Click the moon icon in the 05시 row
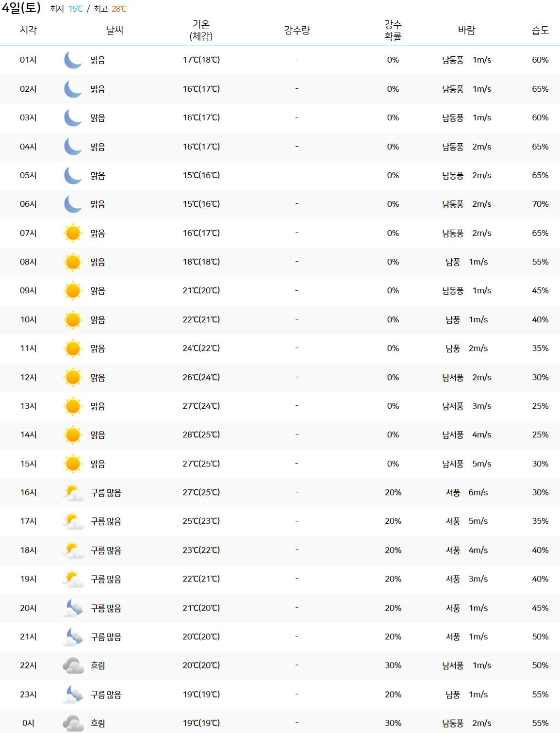560x733 pixels. (x=73, y=175)
